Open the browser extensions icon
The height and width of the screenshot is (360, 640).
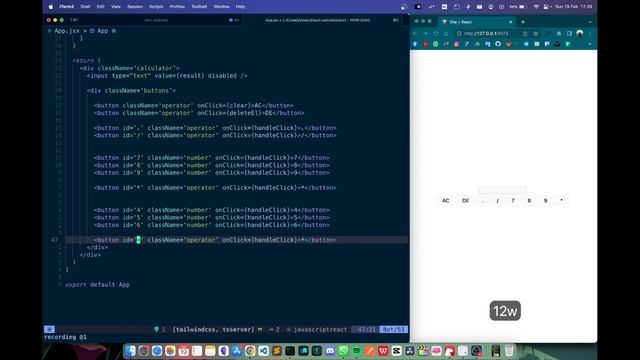click(559, 33)
